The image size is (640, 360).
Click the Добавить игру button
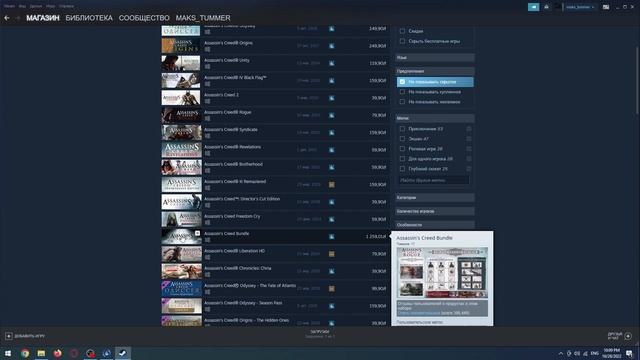coord(25,336)
